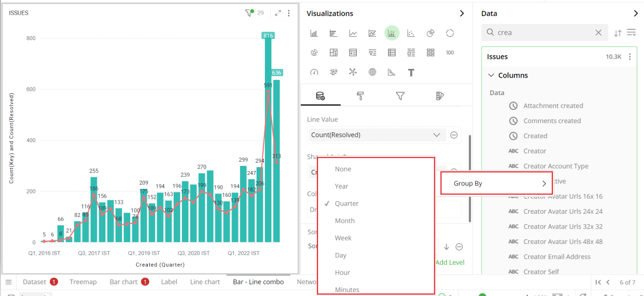Select the highlighted bar-line combo chart icon

[x=392, y=33]
